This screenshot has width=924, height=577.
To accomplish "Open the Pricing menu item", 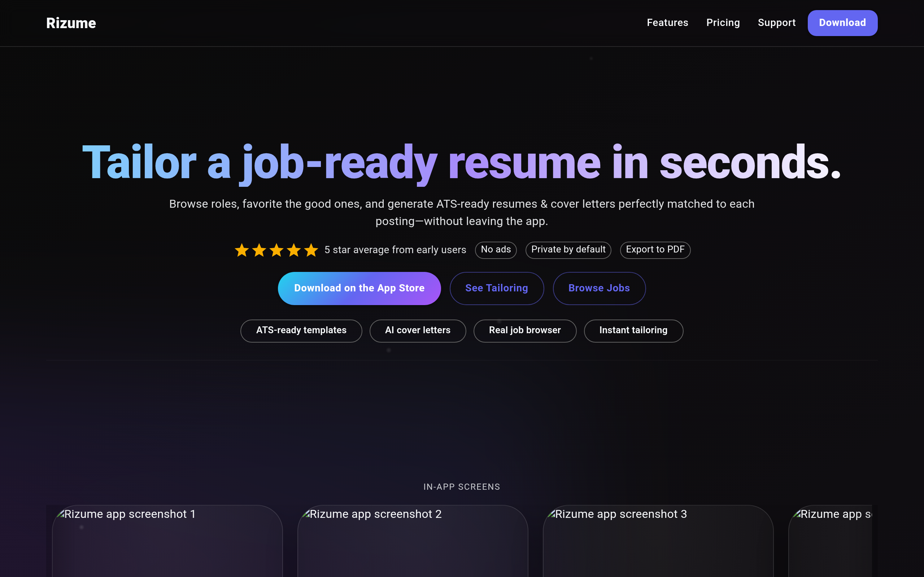I will pos(723,22).
